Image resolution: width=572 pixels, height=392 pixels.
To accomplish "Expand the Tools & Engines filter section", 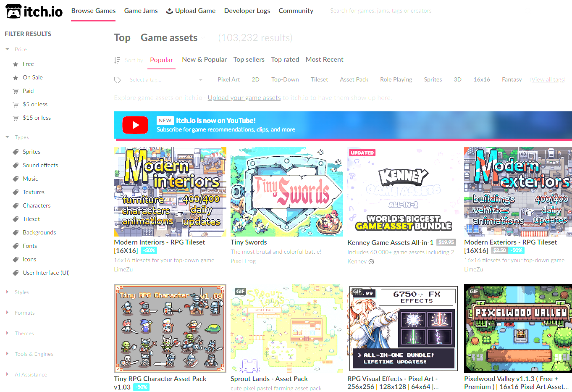I will point(7,354).
